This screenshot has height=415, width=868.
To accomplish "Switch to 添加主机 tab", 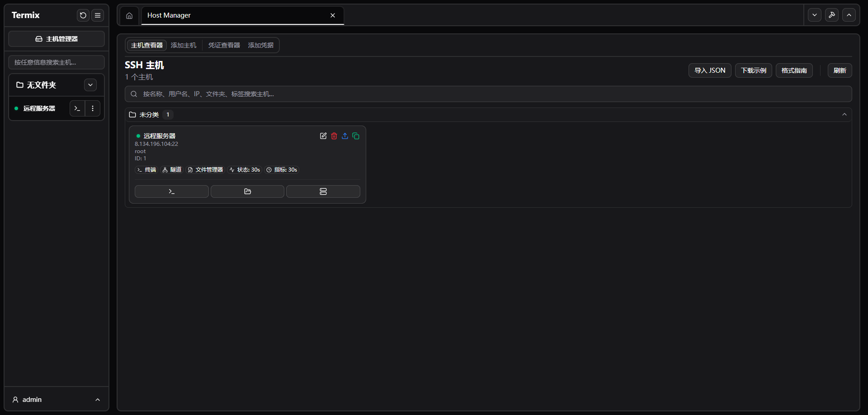I will point(184,45).
